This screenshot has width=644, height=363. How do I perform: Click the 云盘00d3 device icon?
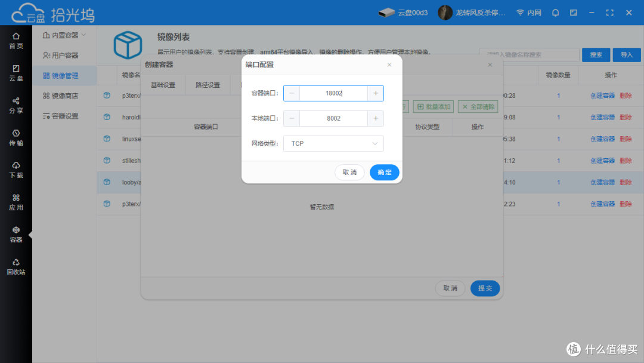pos(386,13)
